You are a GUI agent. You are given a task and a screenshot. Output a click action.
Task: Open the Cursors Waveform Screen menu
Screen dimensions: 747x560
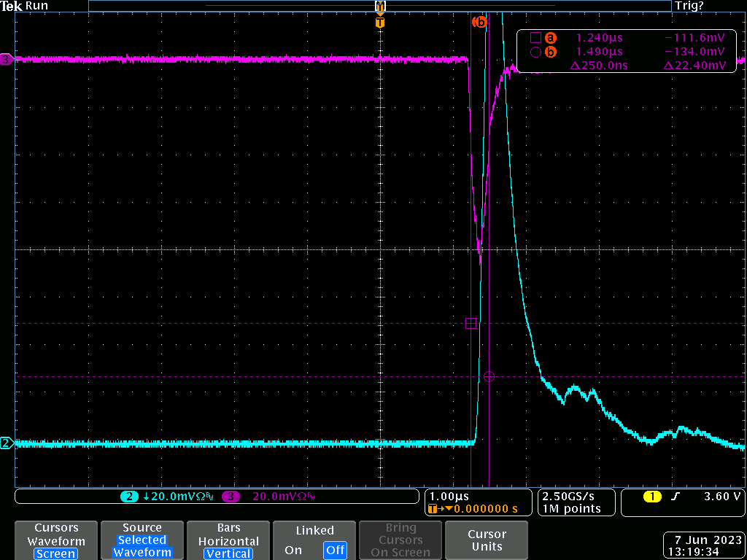tap(56, 540)
